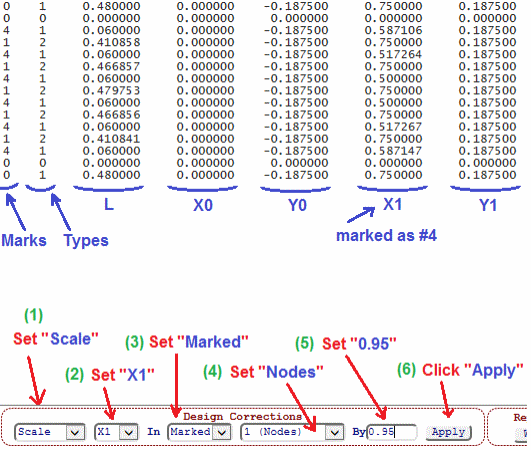Select the X1 value 0.587106
This screenshot has height=450, width=531.
coord(394,30)
